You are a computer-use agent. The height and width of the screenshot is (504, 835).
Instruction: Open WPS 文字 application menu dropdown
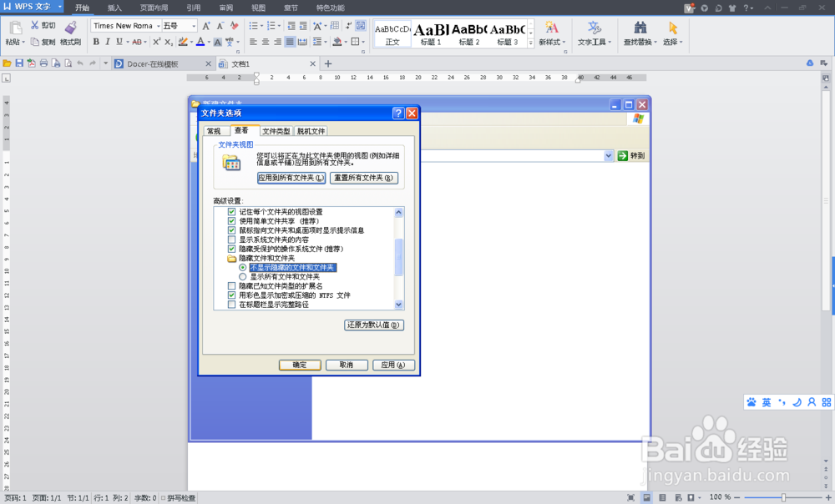point(59,7)
